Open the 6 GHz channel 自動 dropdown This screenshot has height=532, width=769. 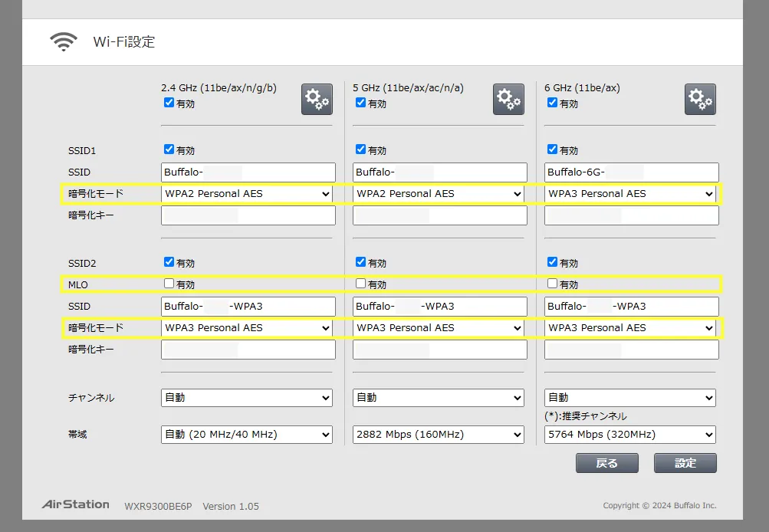(630, 398)
